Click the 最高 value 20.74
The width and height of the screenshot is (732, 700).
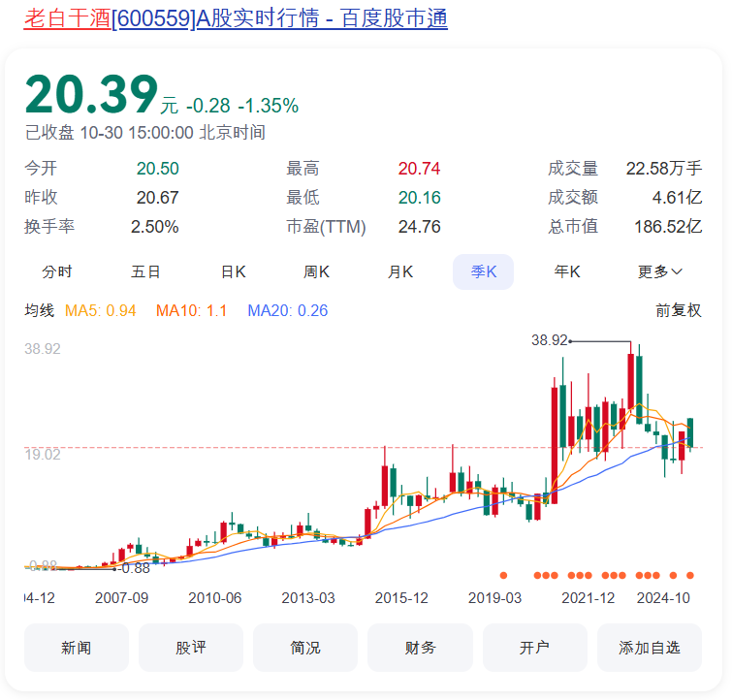click(x=419, y=169)
